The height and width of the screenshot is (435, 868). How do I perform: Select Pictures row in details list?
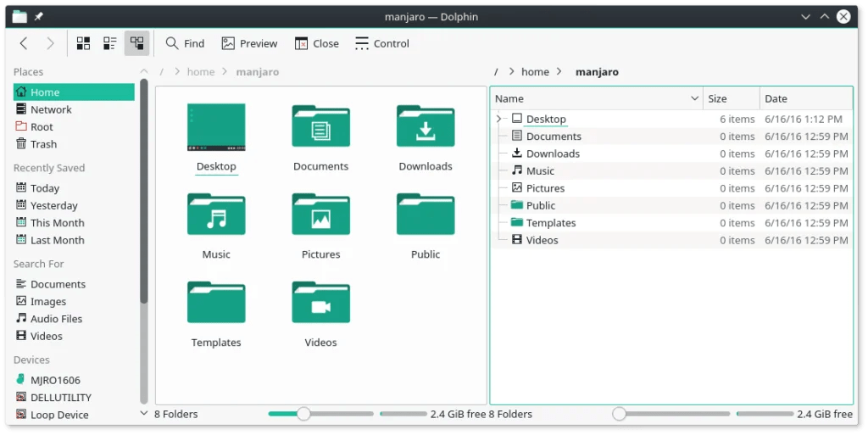tap(671, 188)
